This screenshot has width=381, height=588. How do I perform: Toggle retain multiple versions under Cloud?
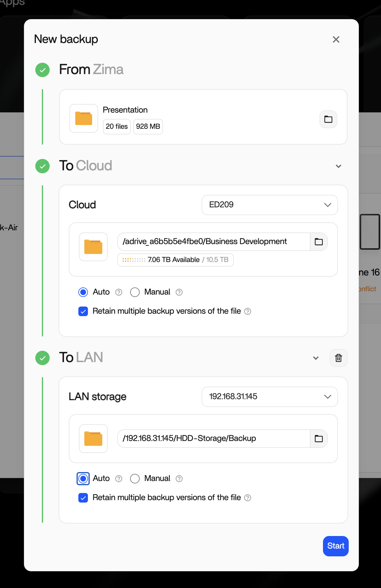pos(83,311)
